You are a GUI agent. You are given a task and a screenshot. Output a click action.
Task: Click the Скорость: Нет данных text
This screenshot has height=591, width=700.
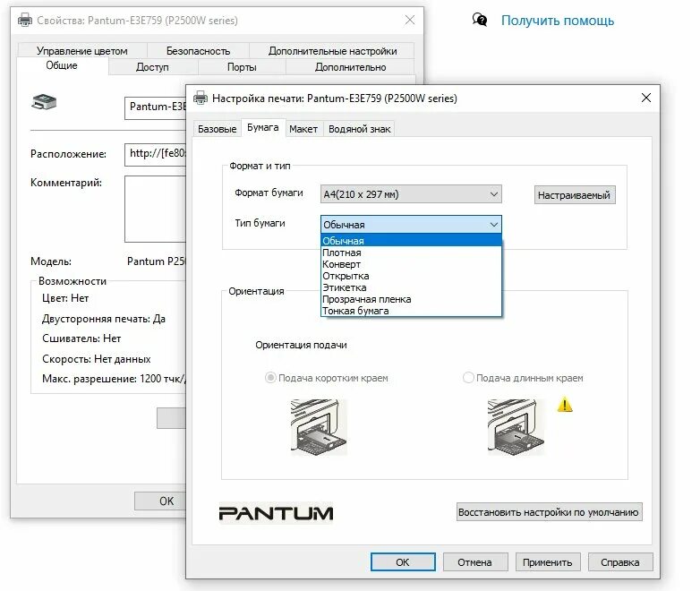click(97, 359)
